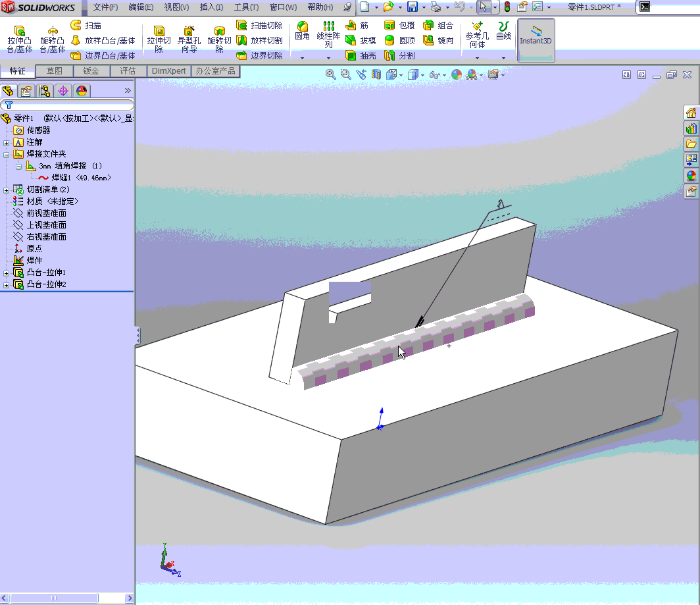Image resolution: width=700 pixels, height=605 pixels.
Task: Click the Edit Appearance color ball icon
Action: coord(457,74)
